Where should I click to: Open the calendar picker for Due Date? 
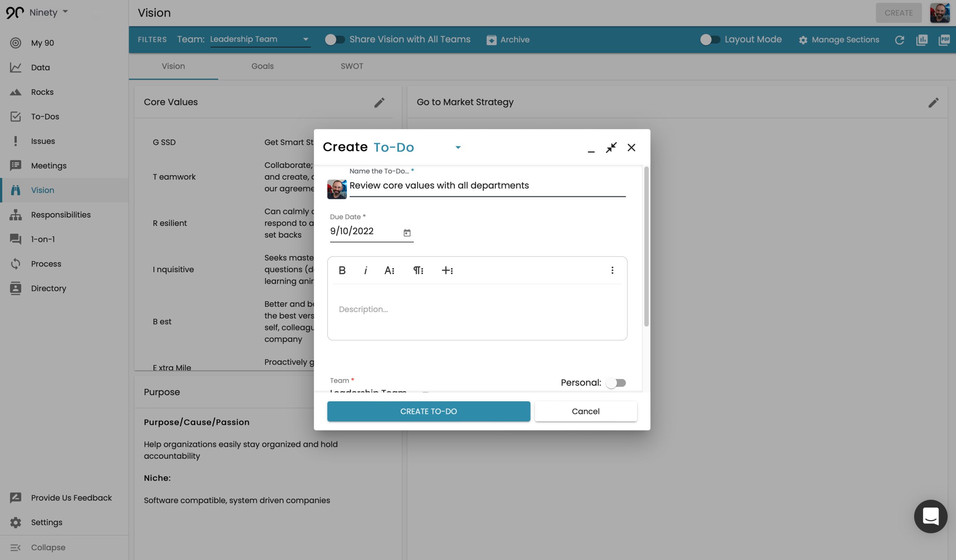tap(407, 233)
